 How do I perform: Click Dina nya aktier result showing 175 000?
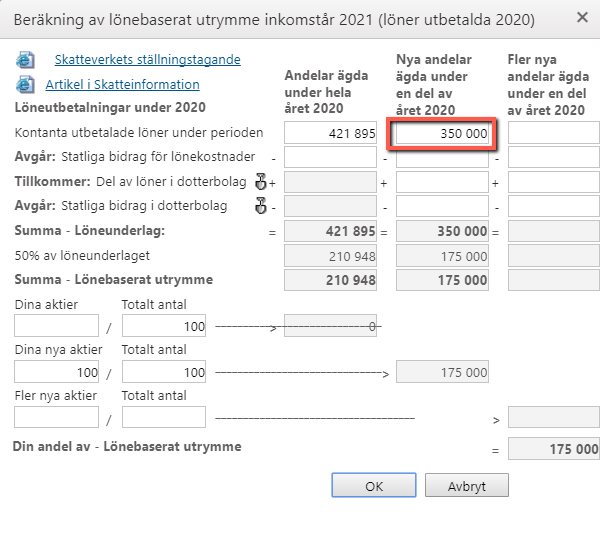pos(442,372)
